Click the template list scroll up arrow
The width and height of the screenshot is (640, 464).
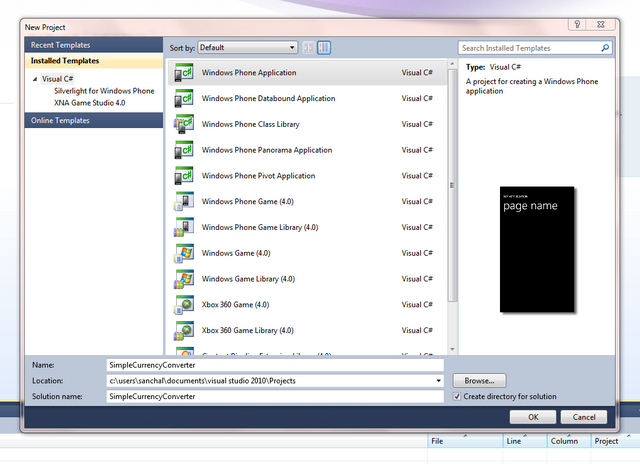tap(452, 64)
